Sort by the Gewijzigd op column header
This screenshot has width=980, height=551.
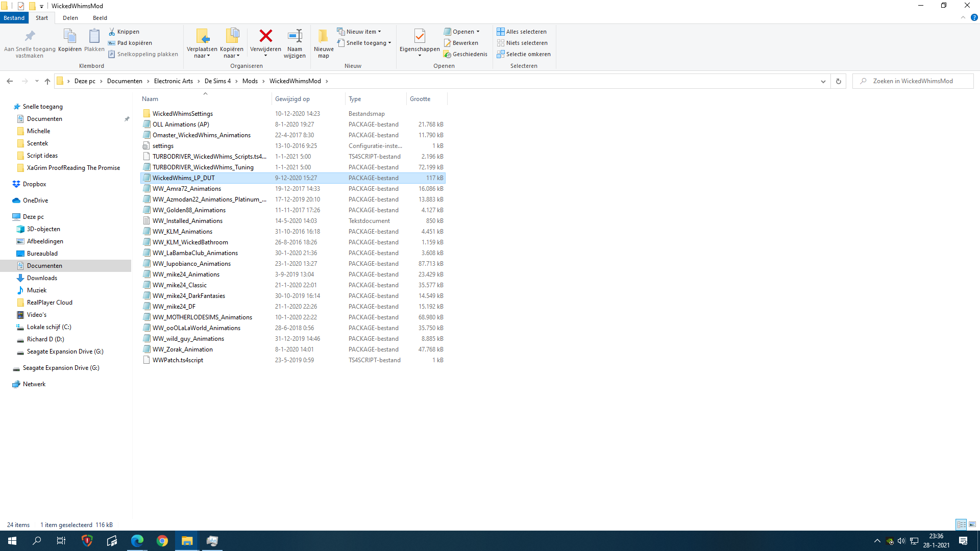pos(308,99)
